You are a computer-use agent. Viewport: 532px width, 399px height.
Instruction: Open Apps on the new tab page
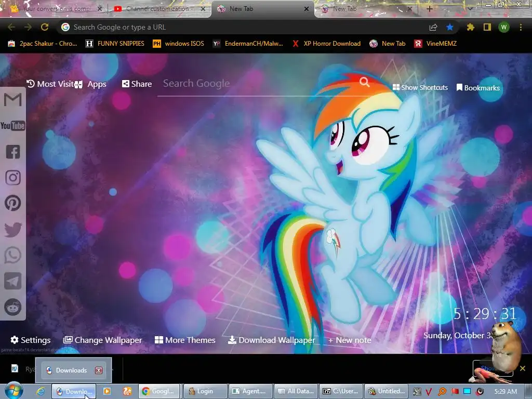91,84
